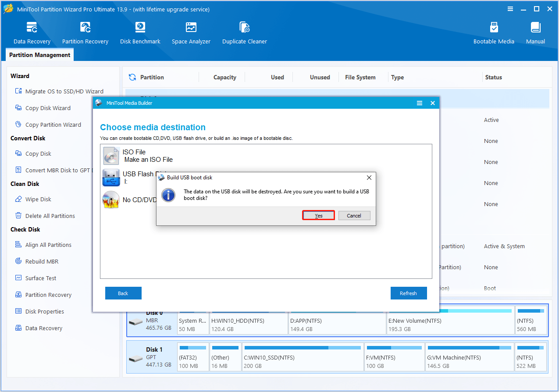The height and width of the screenshot is (392, 559).
Task: Sort by the File System column header
Action: tap(360, 77)
